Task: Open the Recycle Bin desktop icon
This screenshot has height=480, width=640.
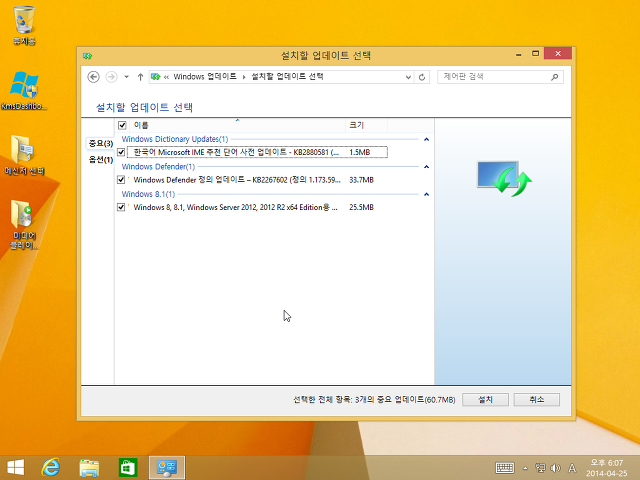Action: coord(24,24)
